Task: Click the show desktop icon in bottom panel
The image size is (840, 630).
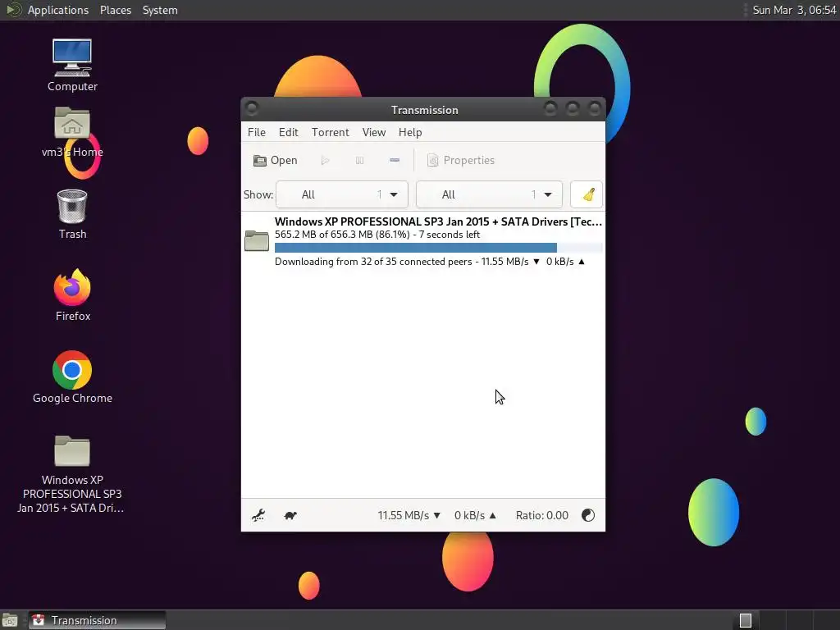Action: coord(10,620)
